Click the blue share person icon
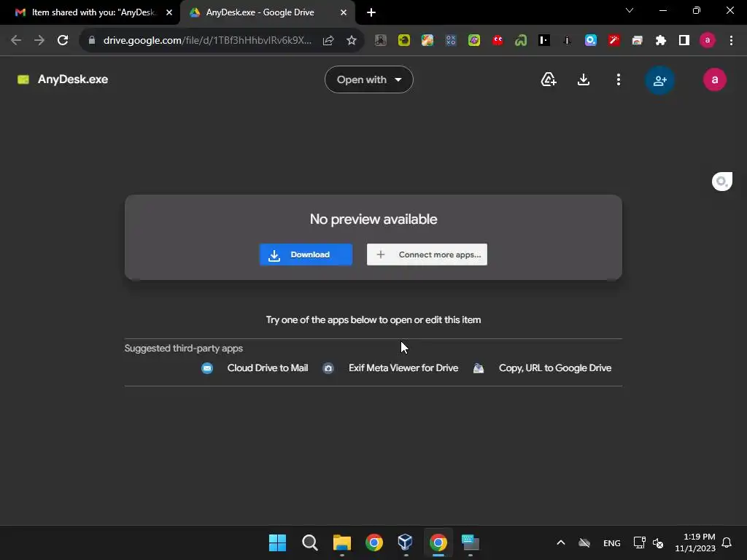 659,80
